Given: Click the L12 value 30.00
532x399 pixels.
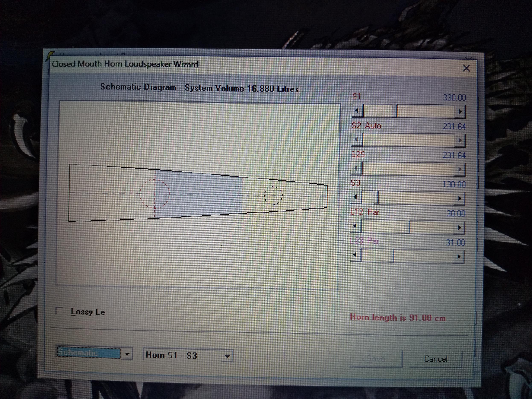Looking at the screenshot, I should click(x=456, y=213).
